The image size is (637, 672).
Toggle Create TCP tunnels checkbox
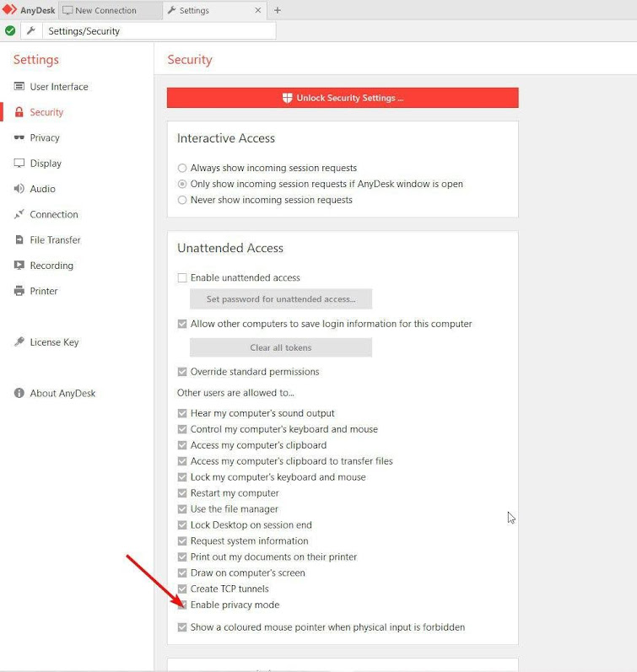182,589
